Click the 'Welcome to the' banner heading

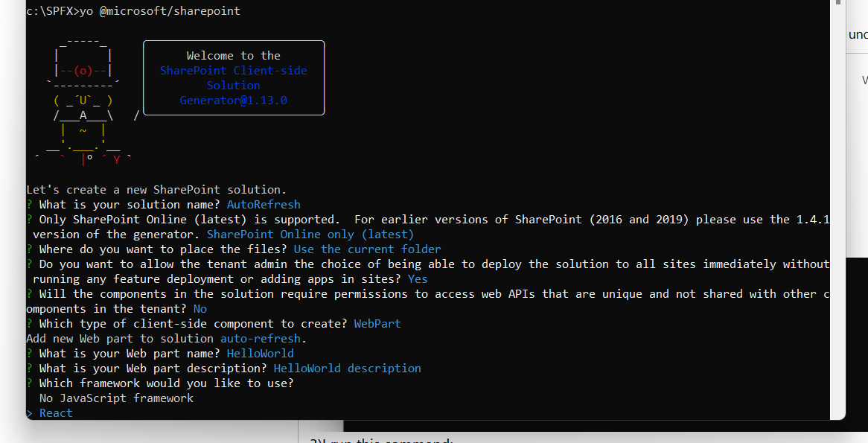point(233,55)
